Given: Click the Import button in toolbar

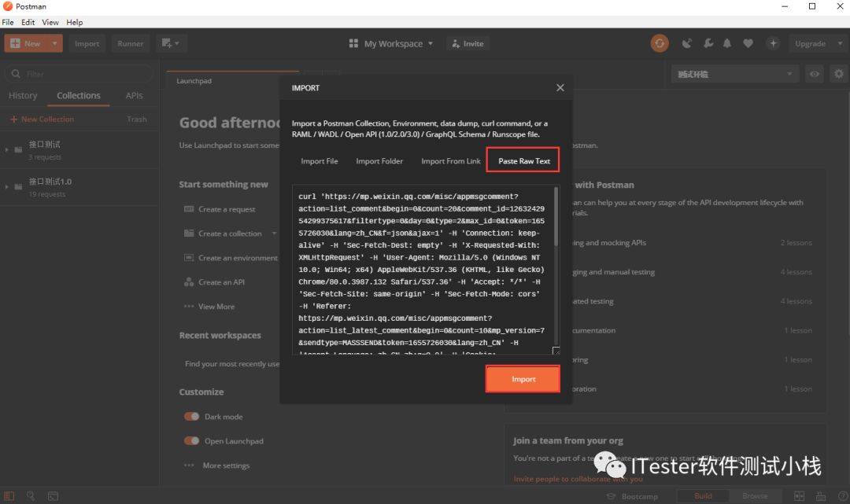Looking at the screenshot, I should [87, 43].
